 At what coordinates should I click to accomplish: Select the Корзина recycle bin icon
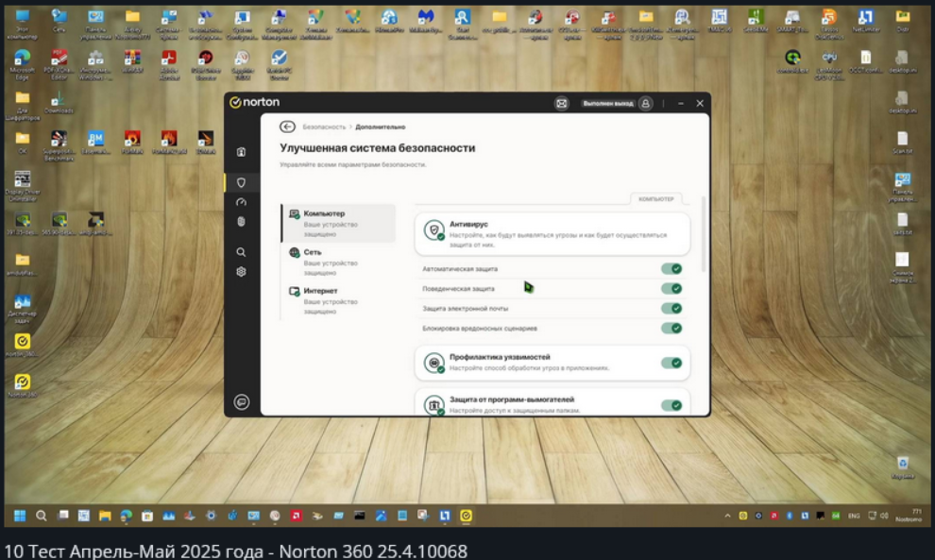click(903, 467)
